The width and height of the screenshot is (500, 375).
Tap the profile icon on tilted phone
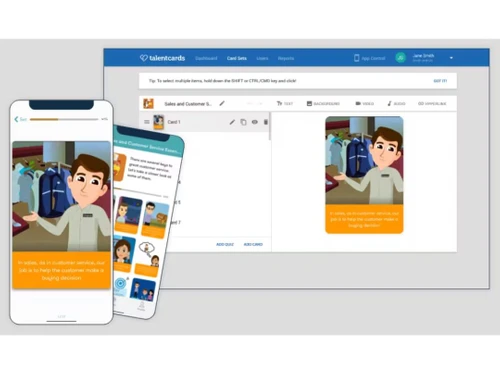142,306
